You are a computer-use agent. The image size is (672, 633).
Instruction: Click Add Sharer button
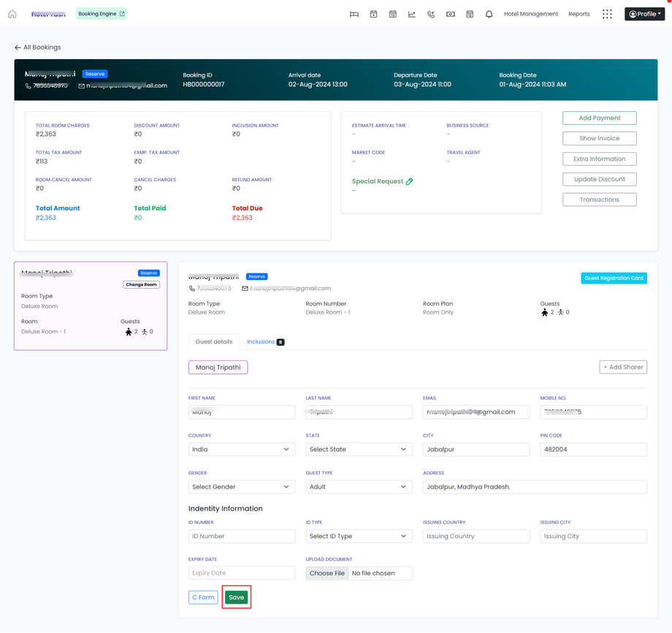(623, 368)
